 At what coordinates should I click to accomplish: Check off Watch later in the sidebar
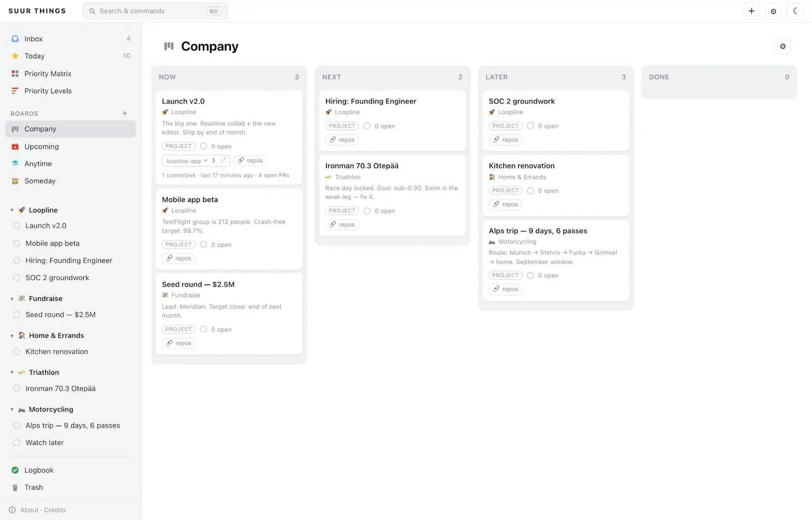point(17,443)
